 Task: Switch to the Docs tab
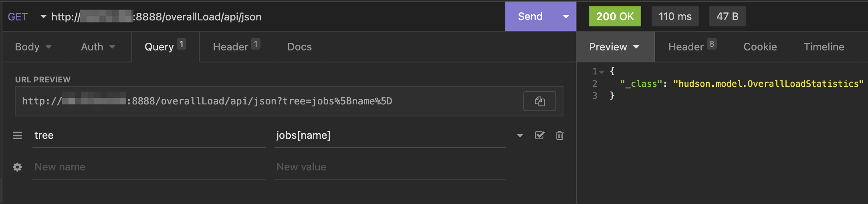click(299, 47)
